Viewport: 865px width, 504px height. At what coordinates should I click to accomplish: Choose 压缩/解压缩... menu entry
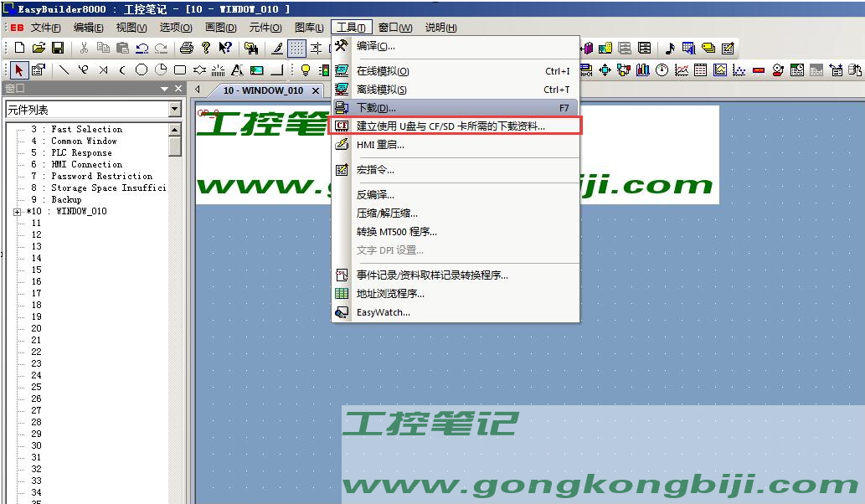click(x=456, y=213)
